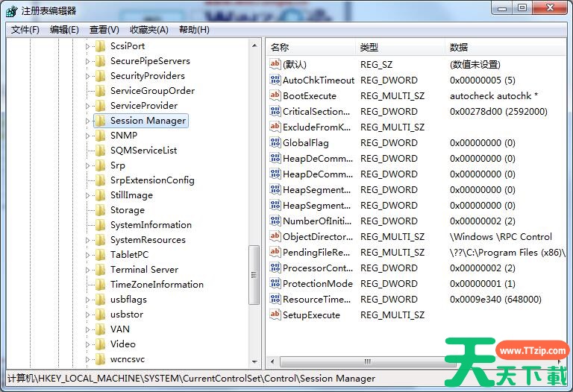Click the string icon of the default value
The image size is (573, 392).
(275, 64)
